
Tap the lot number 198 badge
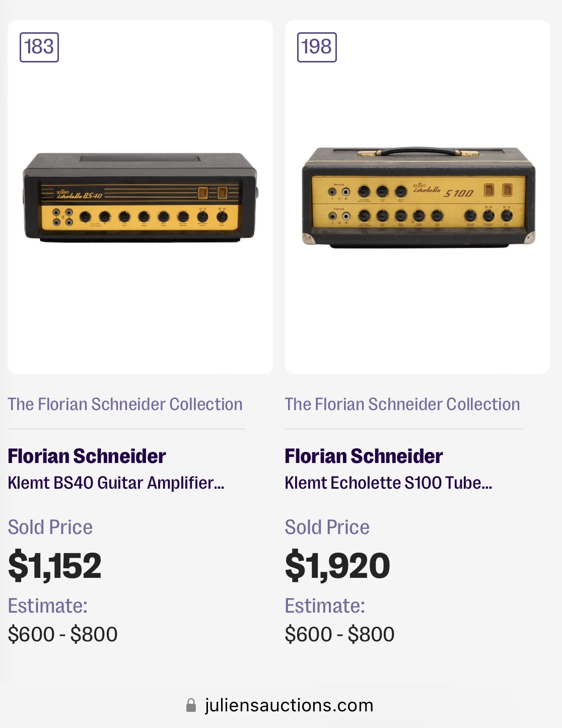point(317,47)
